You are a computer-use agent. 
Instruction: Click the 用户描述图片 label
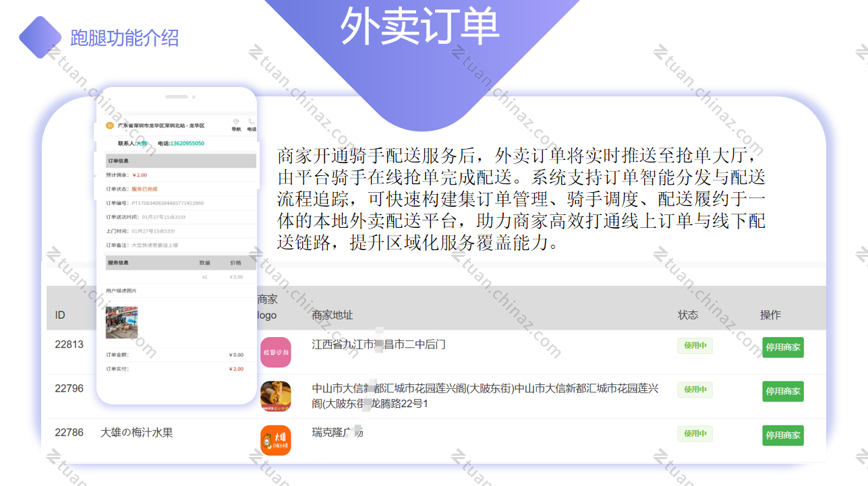[x=121, y=291]
